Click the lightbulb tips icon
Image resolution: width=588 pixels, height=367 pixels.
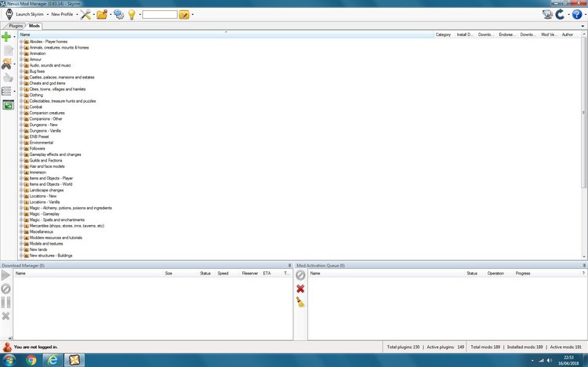click(132, 14)
